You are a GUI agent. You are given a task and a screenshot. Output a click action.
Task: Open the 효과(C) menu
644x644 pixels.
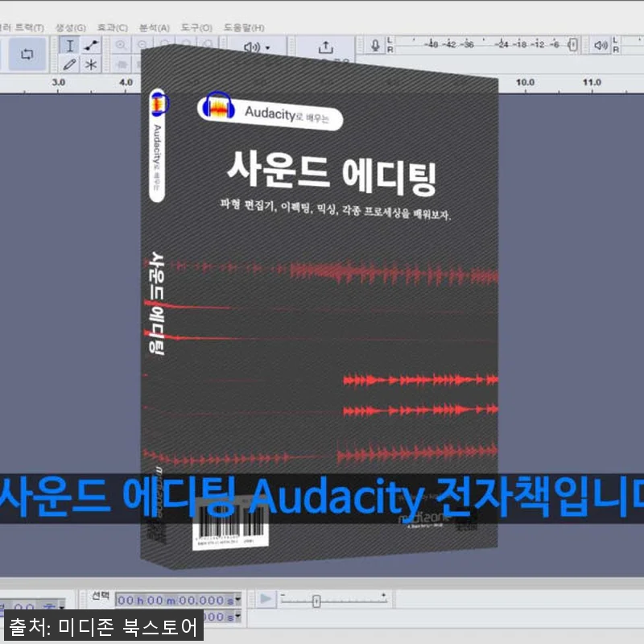point(113,28)
